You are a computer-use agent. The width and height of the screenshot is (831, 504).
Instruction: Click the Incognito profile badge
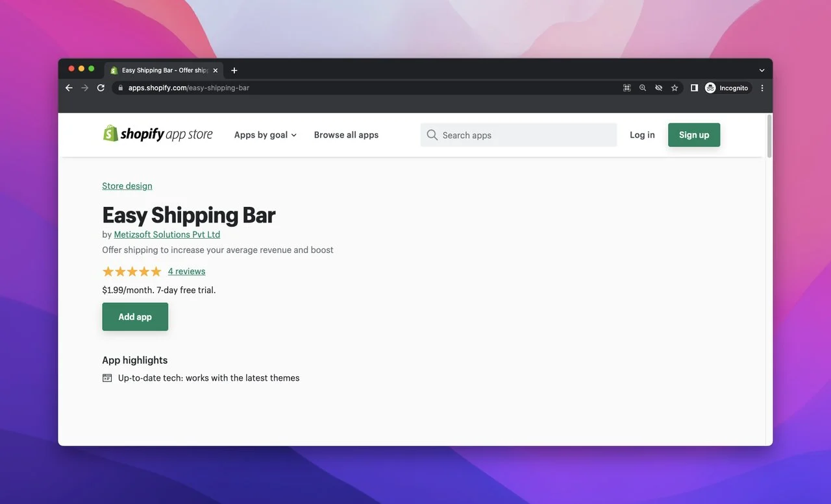click(727, 88)
